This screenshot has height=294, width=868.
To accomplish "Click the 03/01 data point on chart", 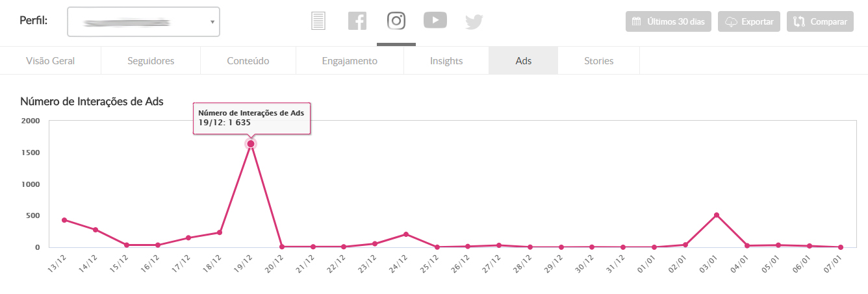I will 717,215.
